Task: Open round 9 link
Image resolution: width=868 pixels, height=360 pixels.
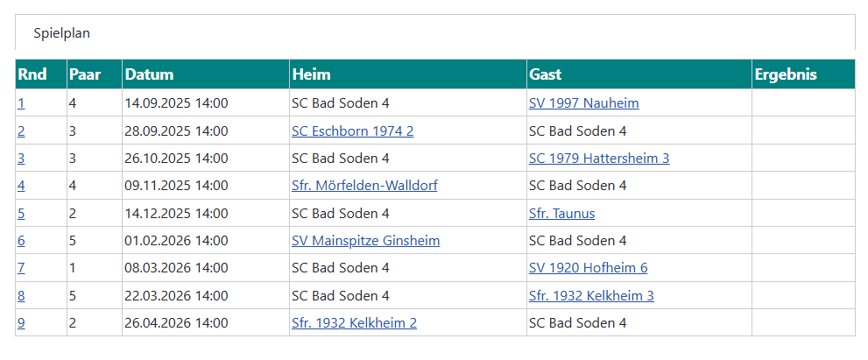Action: (21, 323)
